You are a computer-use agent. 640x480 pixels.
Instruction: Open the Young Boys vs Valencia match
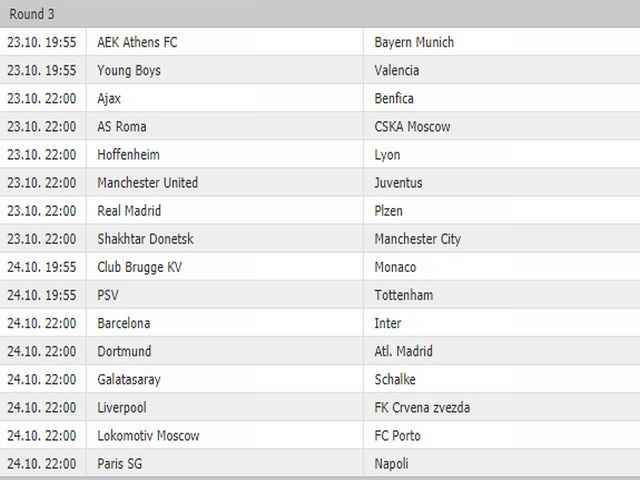point(320,70)
